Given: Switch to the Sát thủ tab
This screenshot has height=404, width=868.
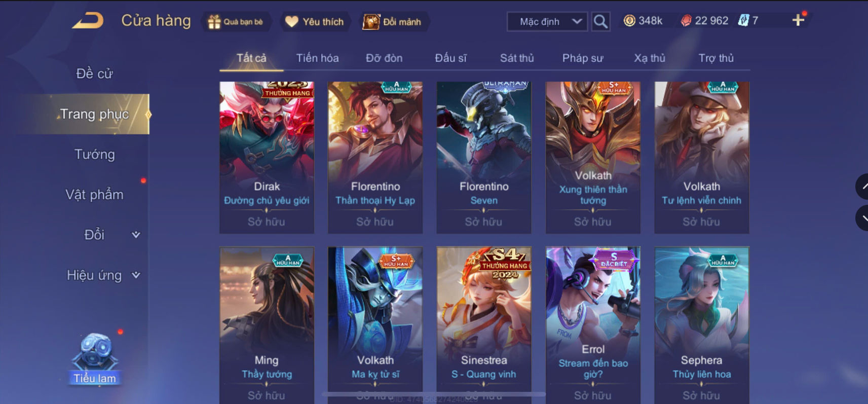Looking at the screenshot, I should [x=517, y=58].
